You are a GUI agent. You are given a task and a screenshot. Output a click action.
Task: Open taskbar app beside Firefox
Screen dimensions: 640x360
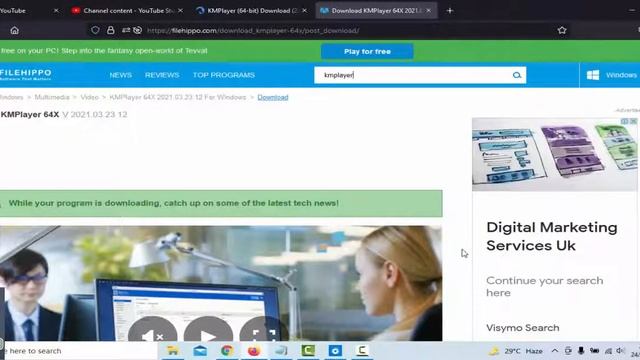(281, 351)
